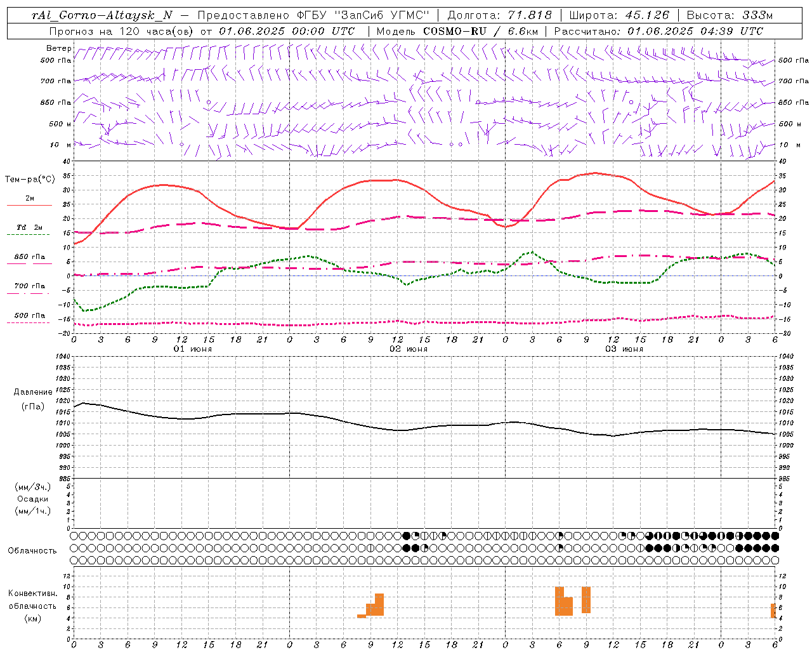Click the Тем-ра(°C) axis title
This screenshot has width=812, height=650.
(30, 179)
